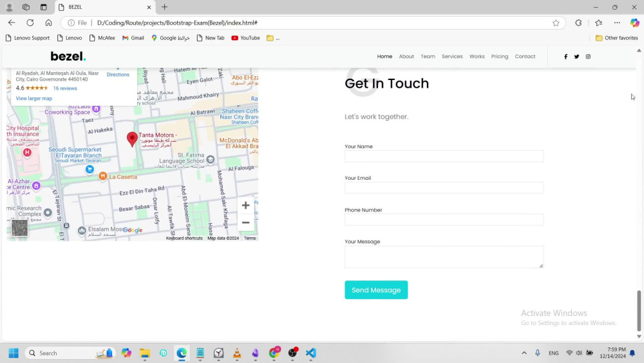Select Seoudi Supermarket map marker
Viewport: 644px width, 363px height.
pyautogui.click(x=90, y=169)
